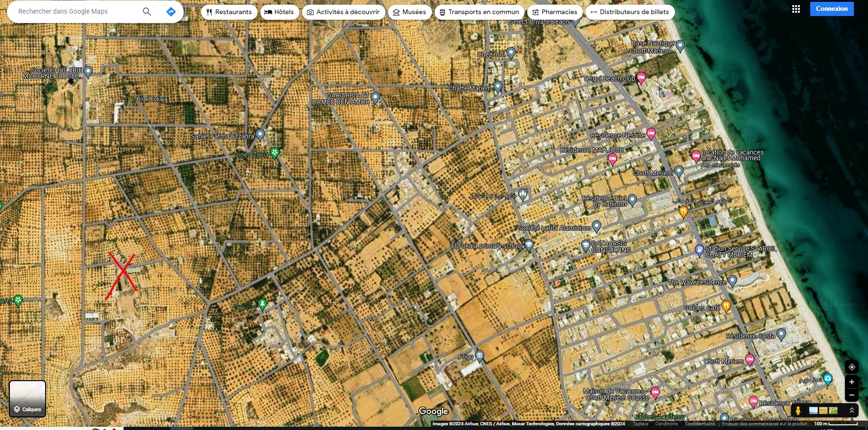Show my current location on map
Screen dimensions: 868x430
852,367
